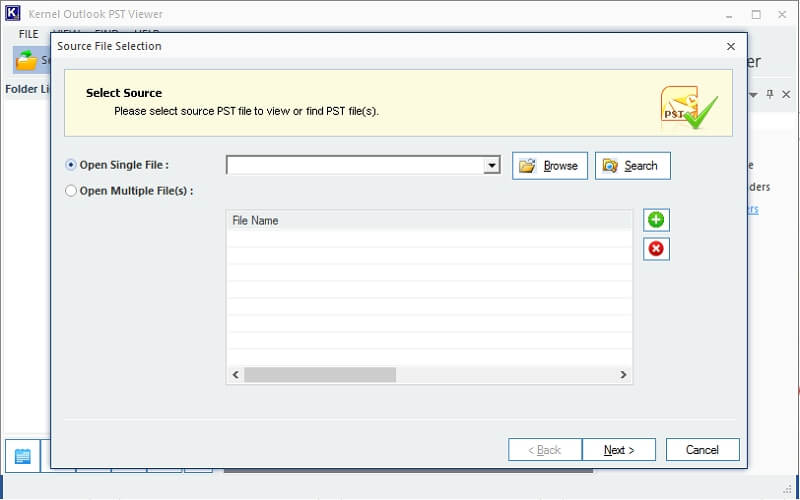Open the right panel's dropdown arrow
Viewport: 800px width, 500px height.
(754, 95)
